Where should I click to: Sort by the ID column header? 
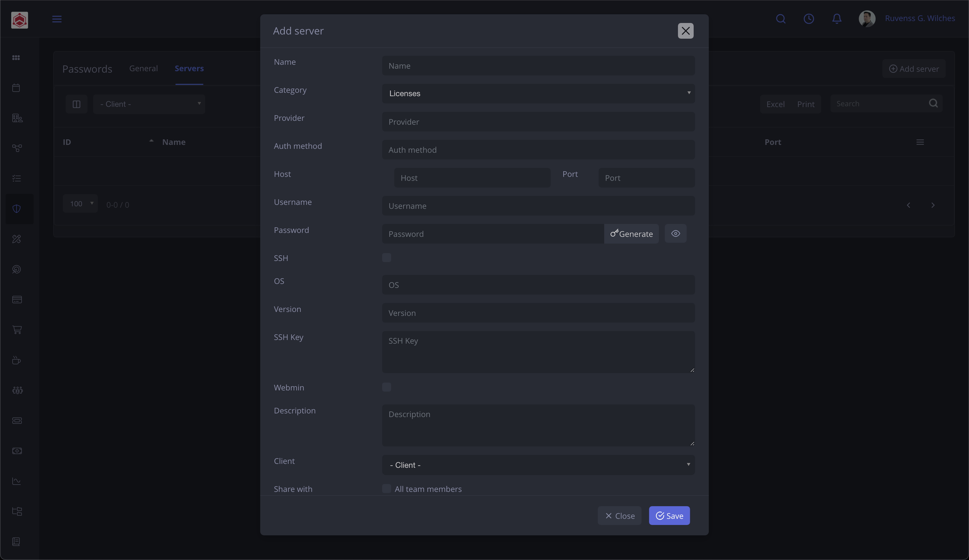[x=67, y=142]
